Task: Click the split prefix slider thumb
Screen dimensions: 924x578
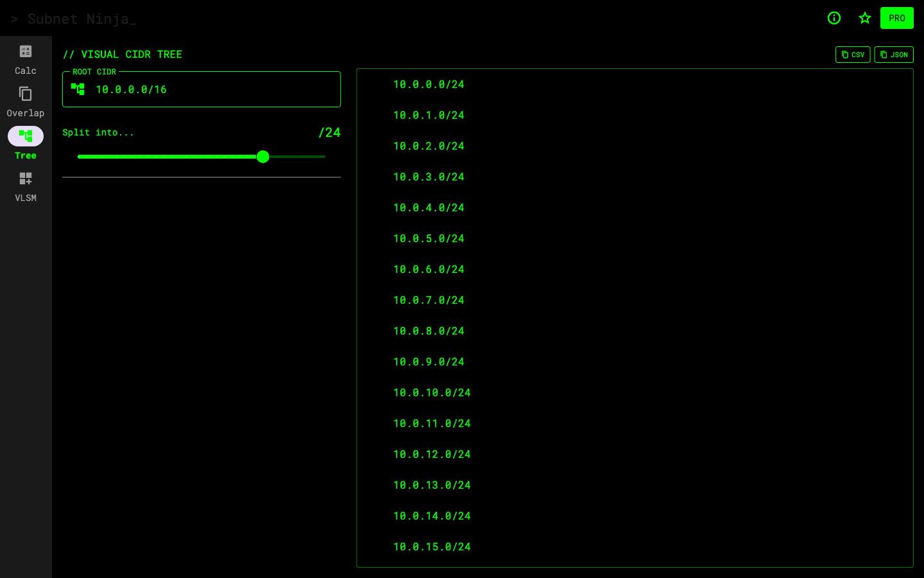Action: [x=263, y=157]
